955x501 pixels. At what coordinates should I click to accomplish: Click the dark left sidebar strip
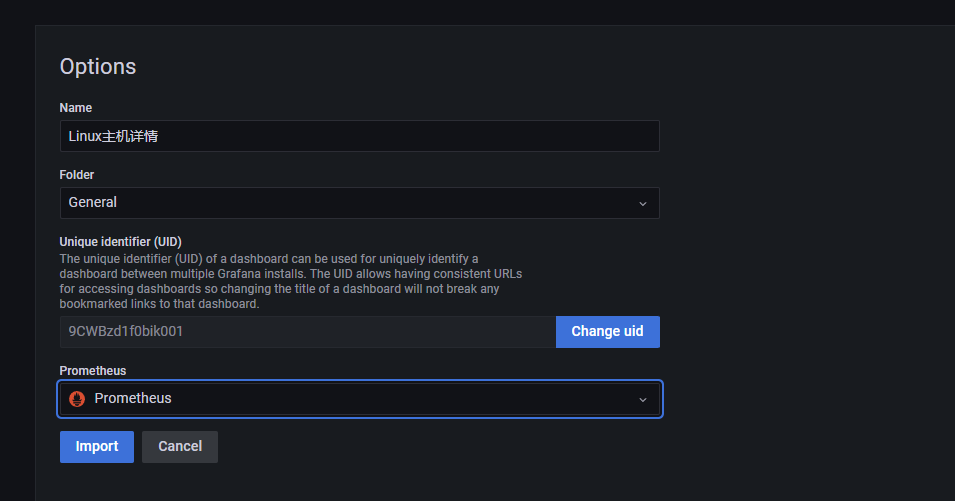[17, 262]
